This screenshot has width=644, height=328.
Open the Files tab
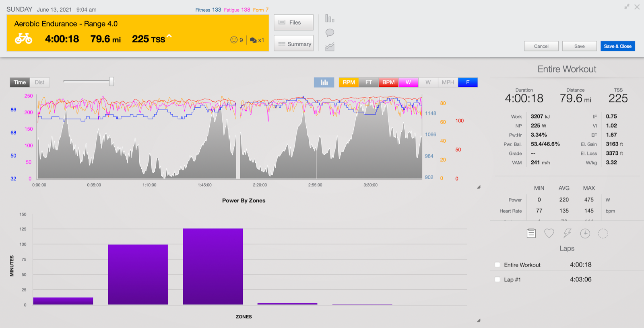pos(294,23)
